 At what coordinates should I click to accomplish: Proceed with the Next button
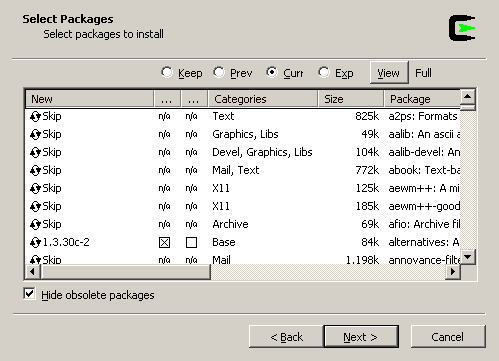tap(361, 337)
